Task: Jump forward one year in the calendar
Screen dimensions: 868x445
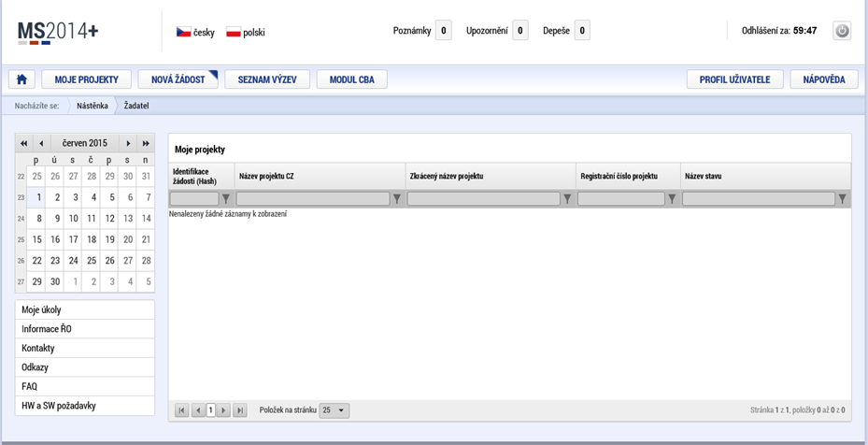Action: coord(146,144)
